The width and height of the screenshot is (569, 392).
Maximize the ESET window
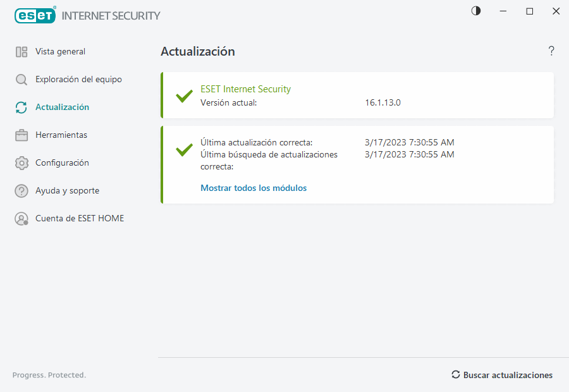pyautogui.click(x=530, y=11)
